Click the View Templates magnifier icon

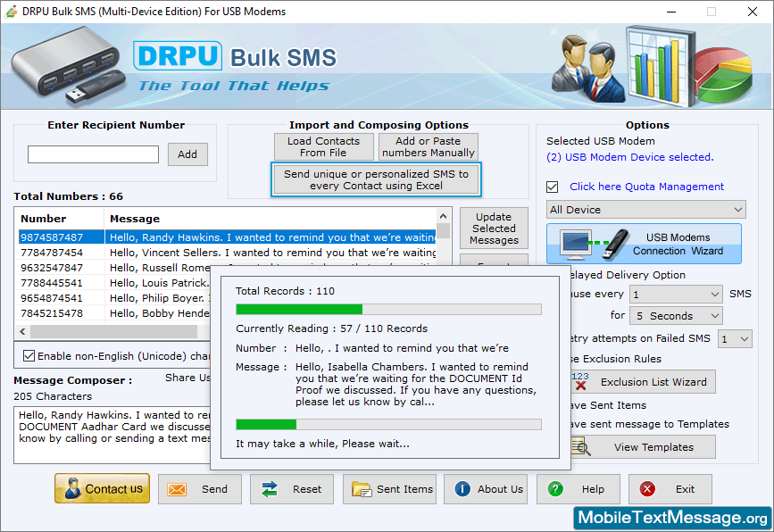click(x=580, y=446)
